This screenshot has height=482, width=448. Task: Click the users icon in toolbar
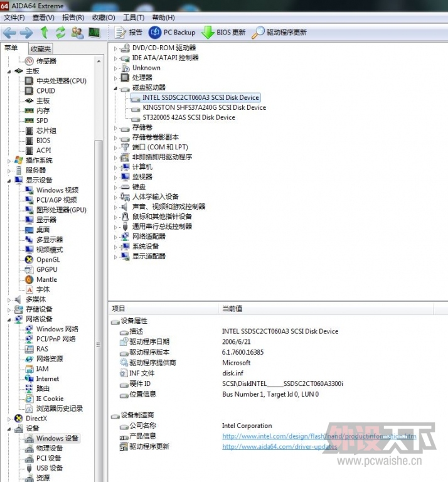click(77, 32)
